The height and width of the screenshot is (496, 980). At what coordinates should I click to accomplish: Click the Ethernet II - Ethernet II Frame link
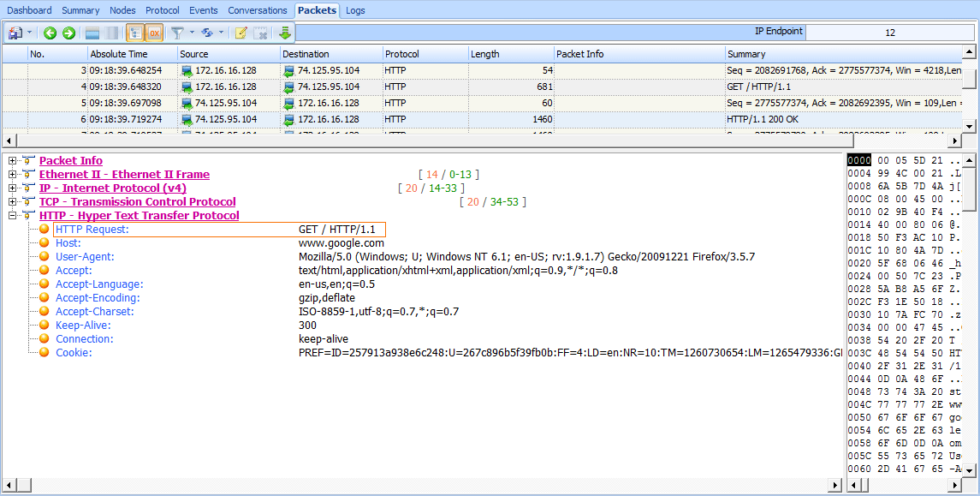point(124,175)
